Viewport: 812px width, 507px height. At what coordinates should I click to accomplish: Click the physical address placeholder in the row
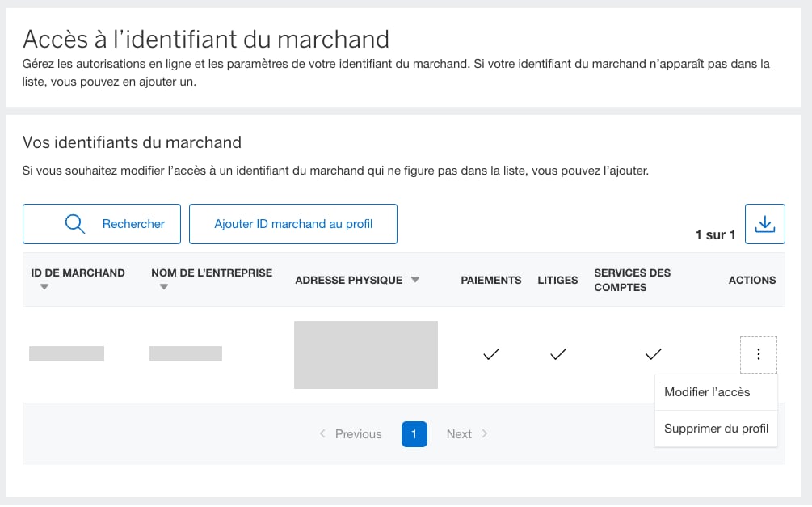click(365, 354)
